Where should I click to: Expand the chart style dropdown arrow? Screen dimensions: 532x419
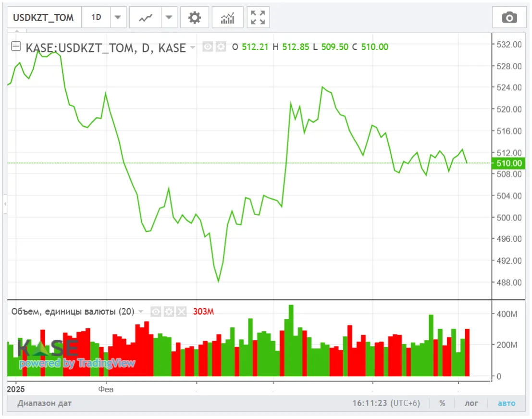click(169, 18)
